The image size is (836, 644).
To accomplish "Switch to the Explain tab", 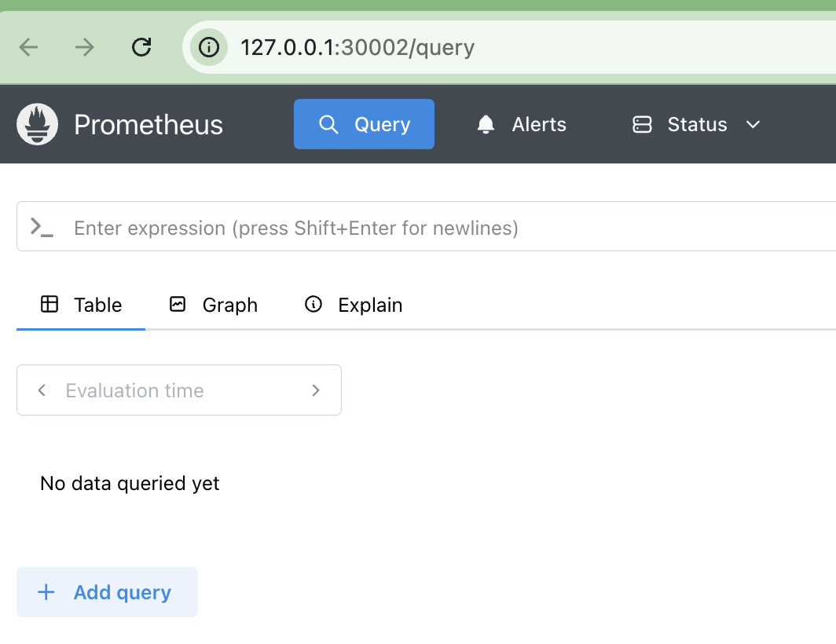I will tap(354, 305).
